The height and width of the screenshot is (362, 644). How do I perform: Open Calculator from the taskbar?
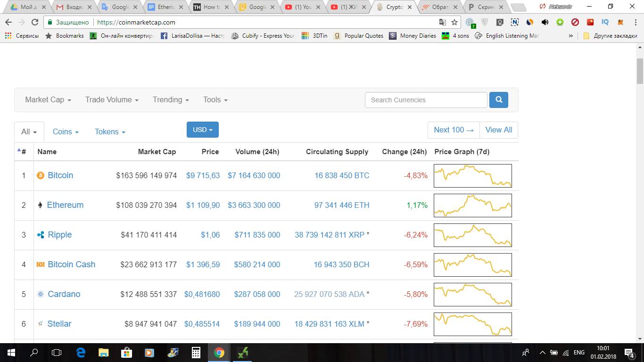click(x=196, y=352)
